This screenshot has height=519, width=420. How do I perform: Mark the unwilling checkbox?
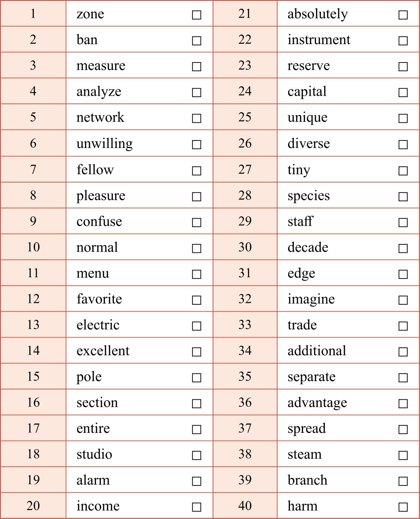pyautogui.click(x=196, y=144)
